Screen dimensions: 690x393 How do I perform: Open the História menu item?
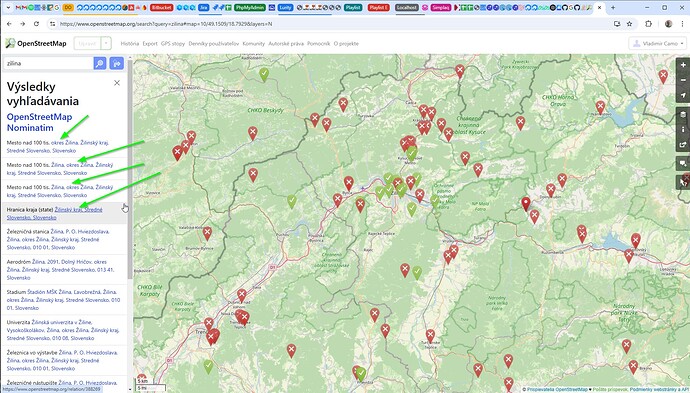[x=130, y=44]
